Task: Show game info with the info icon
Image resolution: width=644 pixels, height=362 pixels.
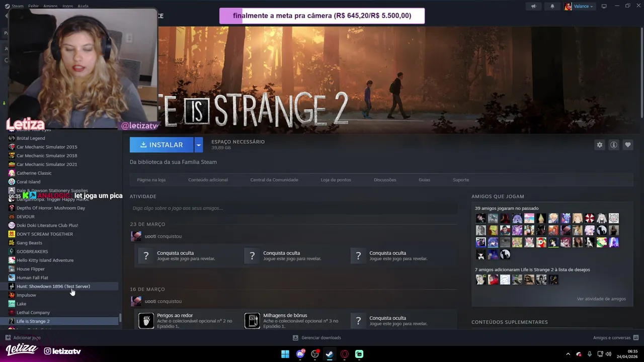Action: pyautogui.click(x=613, y=145)
